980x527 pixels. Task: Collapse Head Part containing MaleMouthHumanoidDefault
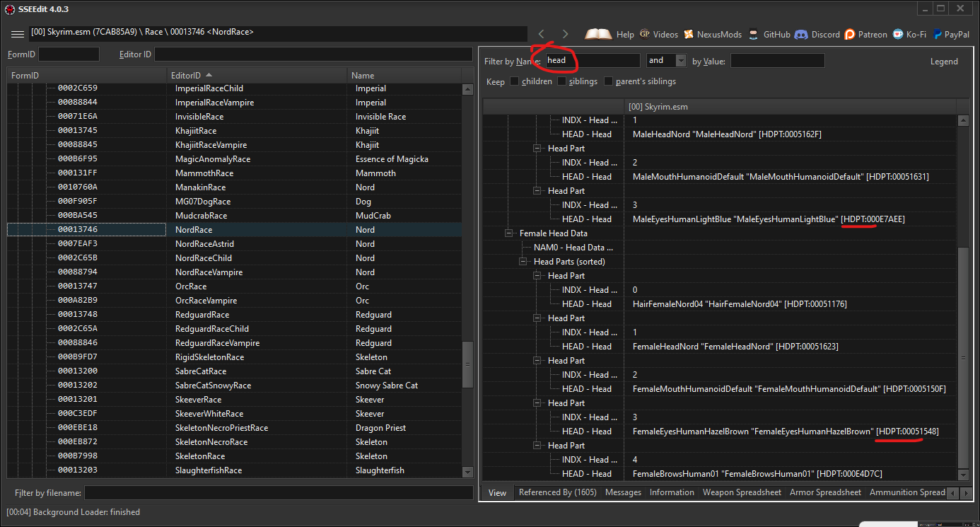click(x=537, y=148)
